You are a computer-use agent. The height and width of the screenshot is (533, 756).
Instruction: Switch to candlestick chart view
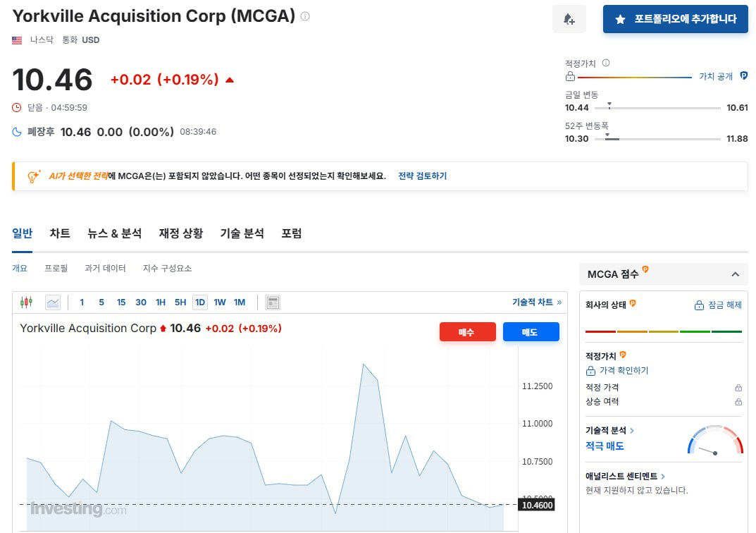point(25,302)
